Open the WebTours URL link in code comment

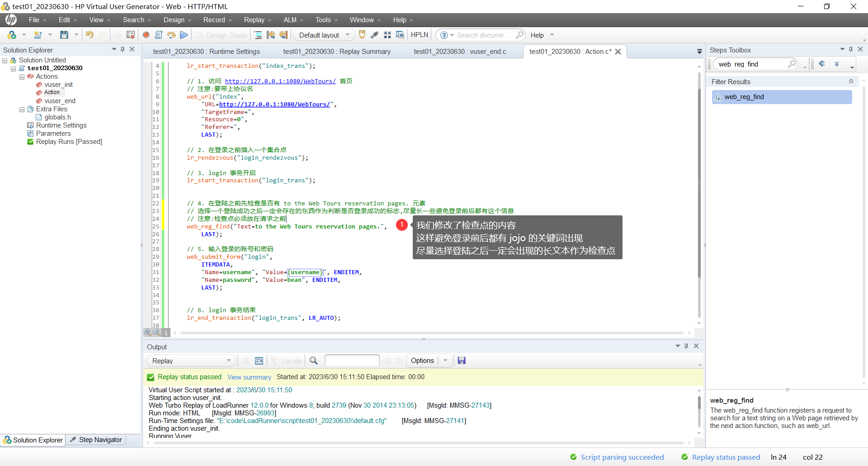tap(280, 81)
